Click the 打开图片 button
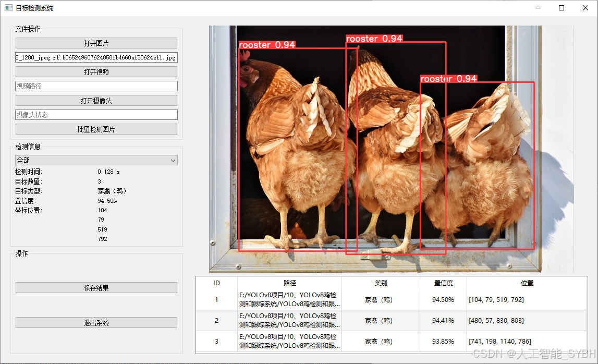 [x=96, y=43]
